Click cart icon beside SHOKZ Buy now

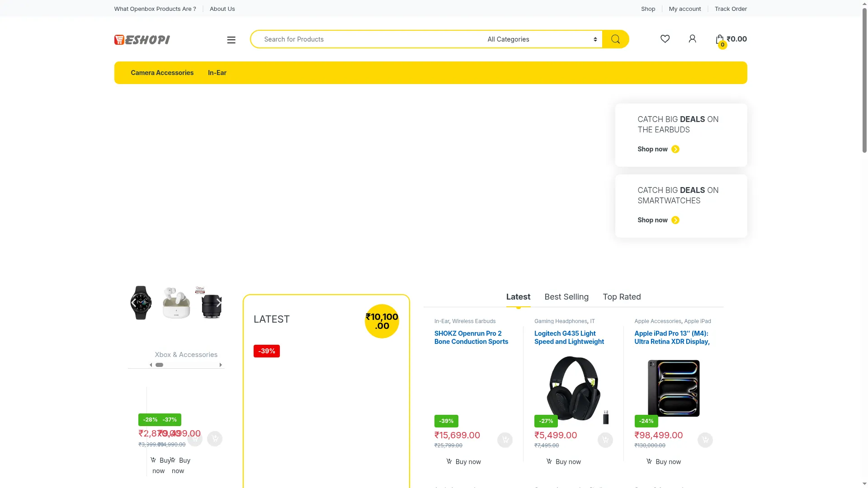coord(449,461)
